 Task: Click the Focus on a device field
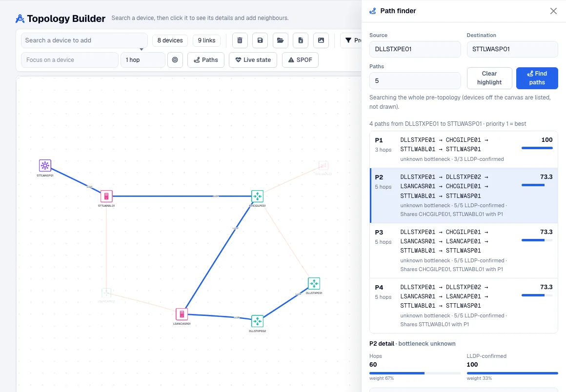pyautogui.click(x=70, y=60)
